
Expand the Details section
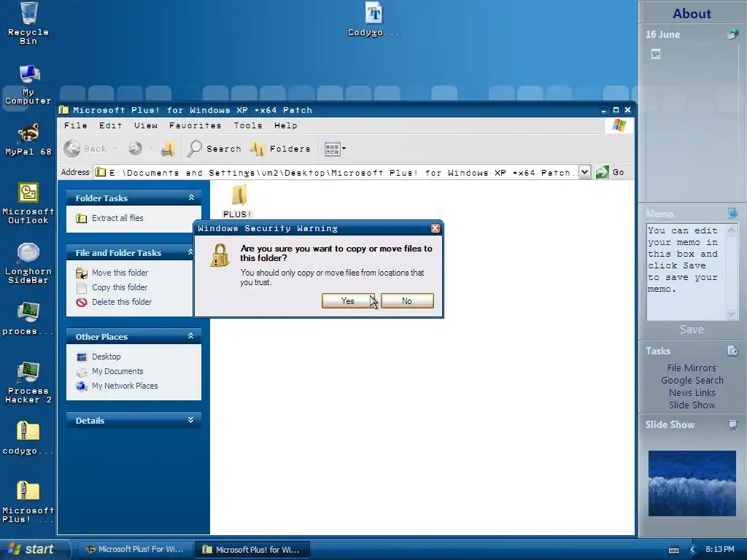click(191, 419)
